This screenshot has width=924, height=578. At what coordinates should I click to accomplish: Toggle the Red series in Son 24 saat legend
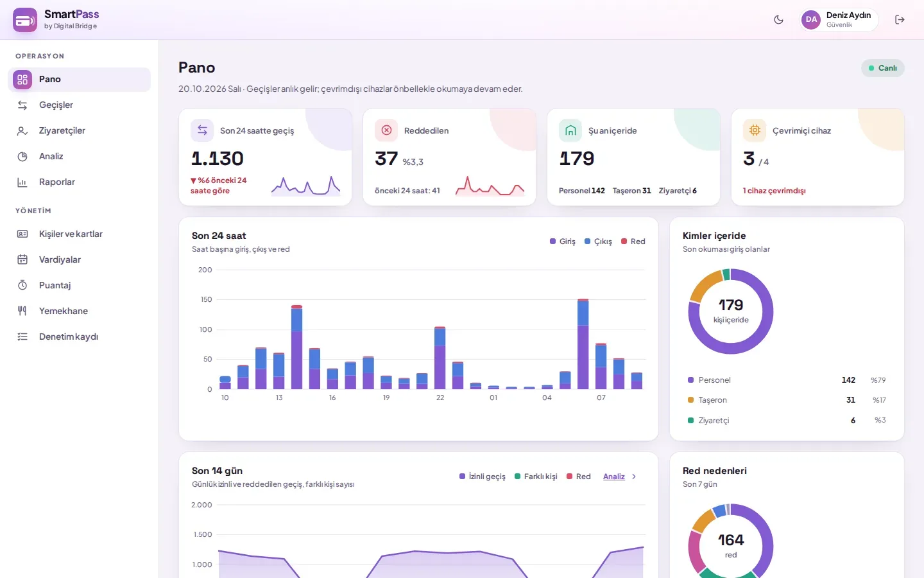click(633, 242)
